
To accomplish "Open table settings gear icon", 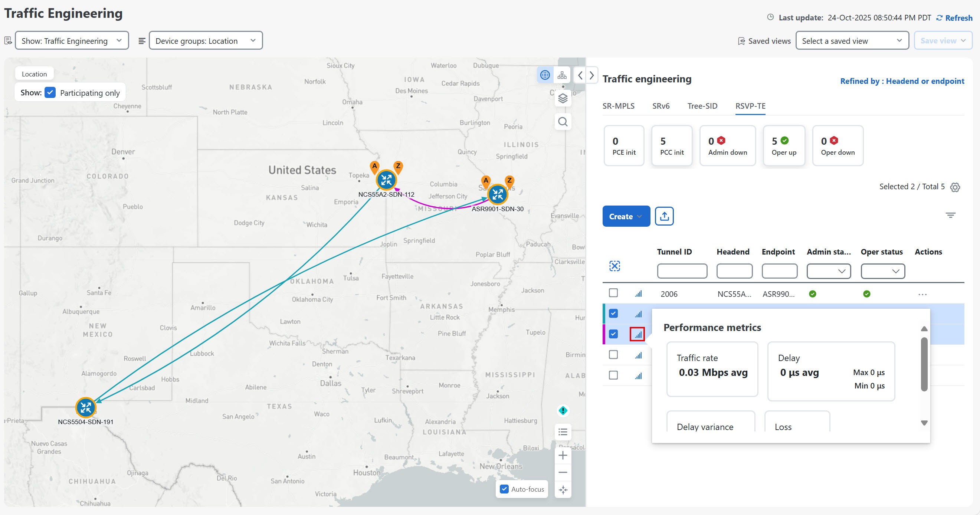I will (955, 187).
